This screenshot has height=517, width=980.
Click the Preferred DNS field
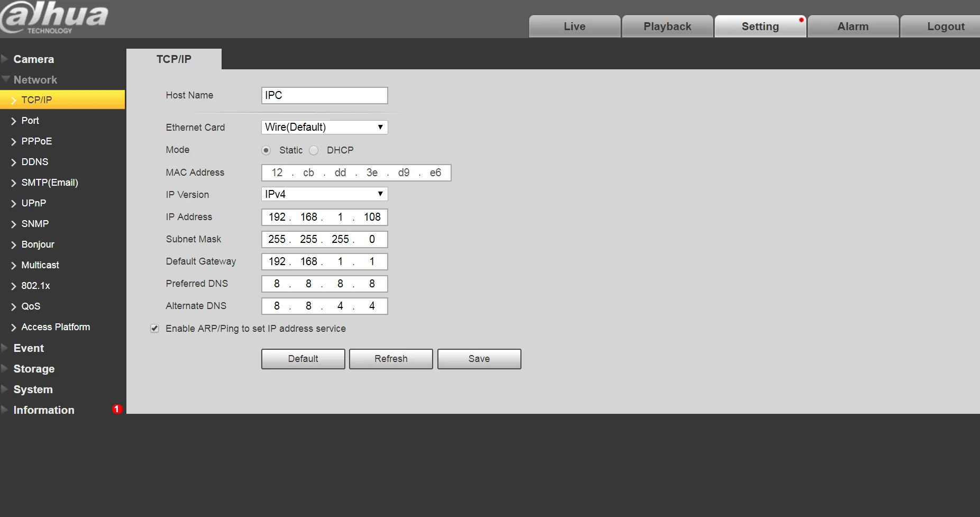point(324,284)
